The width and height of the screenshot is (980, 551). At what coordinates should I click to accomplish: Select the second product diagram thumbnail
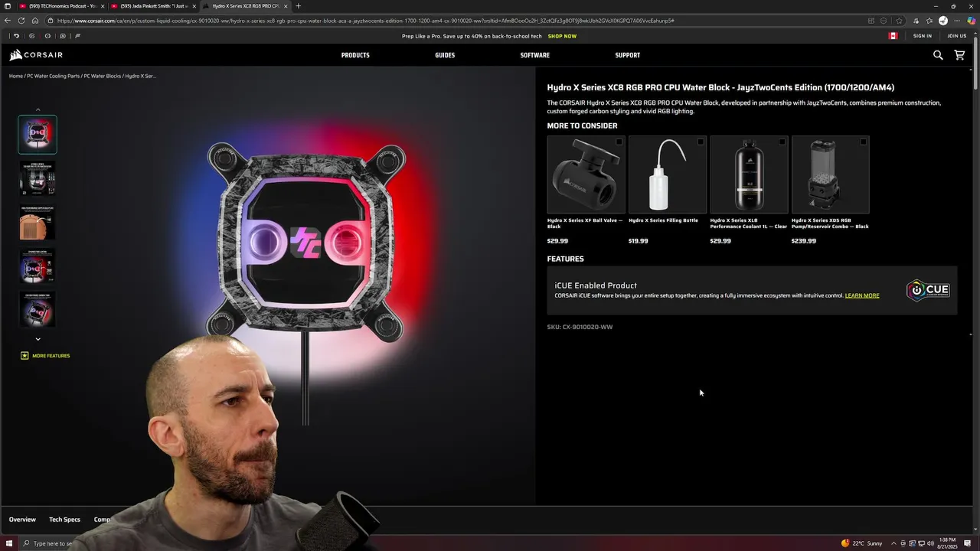[38, 178]
